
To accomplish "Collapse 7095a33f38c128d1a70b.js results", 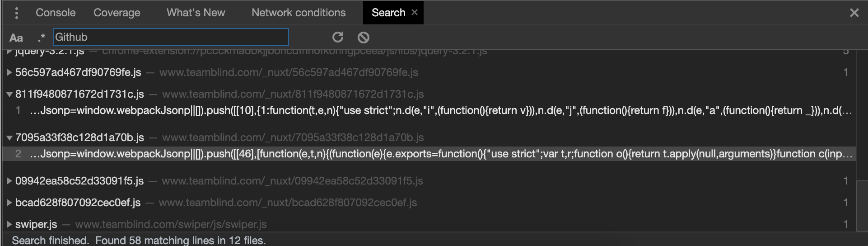I will point(9,137).
